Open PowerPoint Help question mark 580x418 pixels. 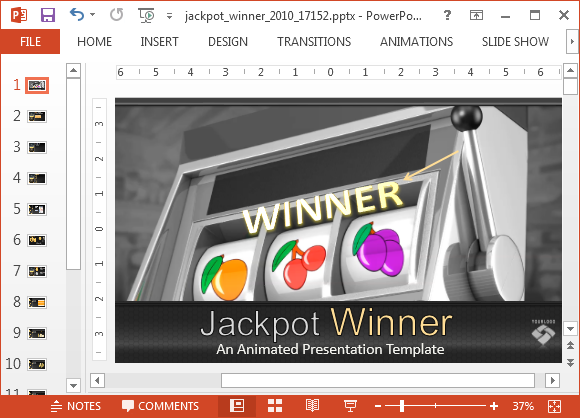(447, 15)
